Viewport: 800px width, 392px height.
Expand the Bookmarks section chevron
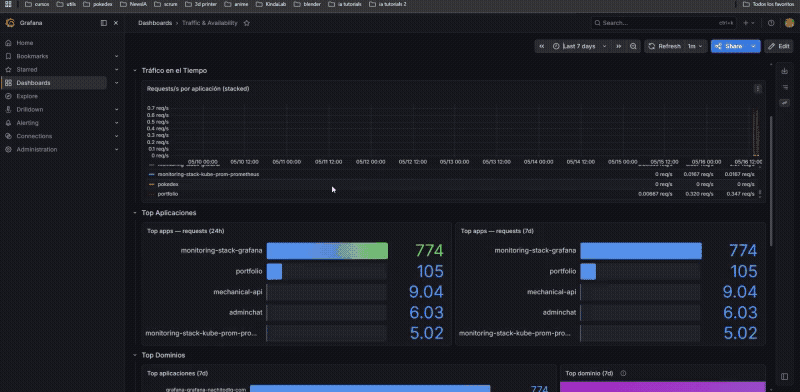(x=116, y=56)
